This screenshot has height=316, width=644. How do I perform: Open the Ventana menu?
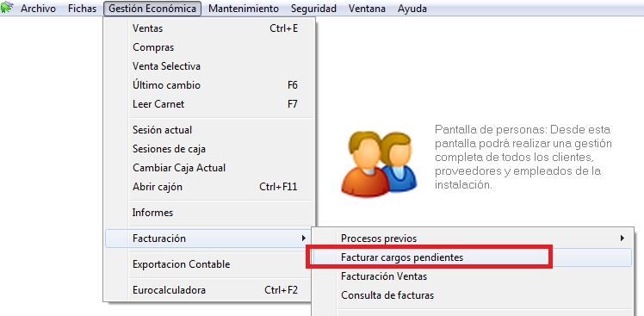tap(367, 9)
